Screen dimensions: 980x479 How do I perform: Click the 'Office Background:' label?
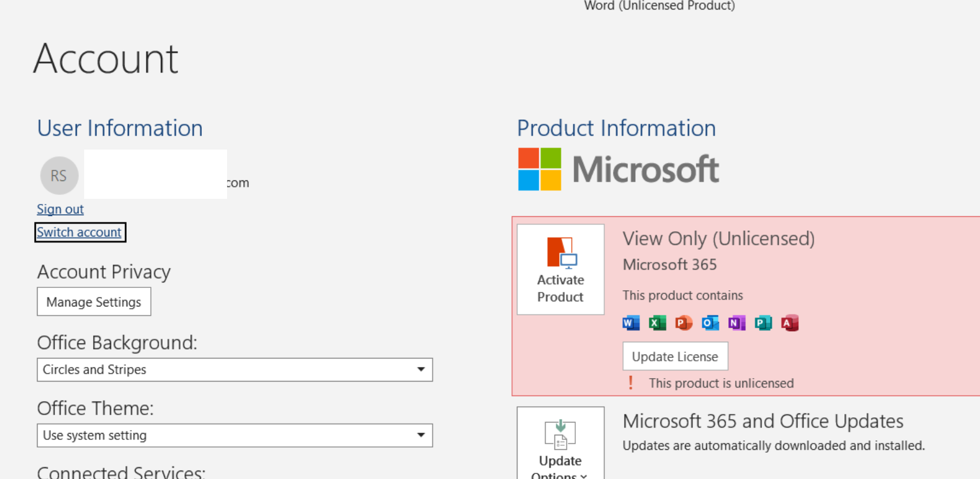pyautogui.click(x=117, y=342)
